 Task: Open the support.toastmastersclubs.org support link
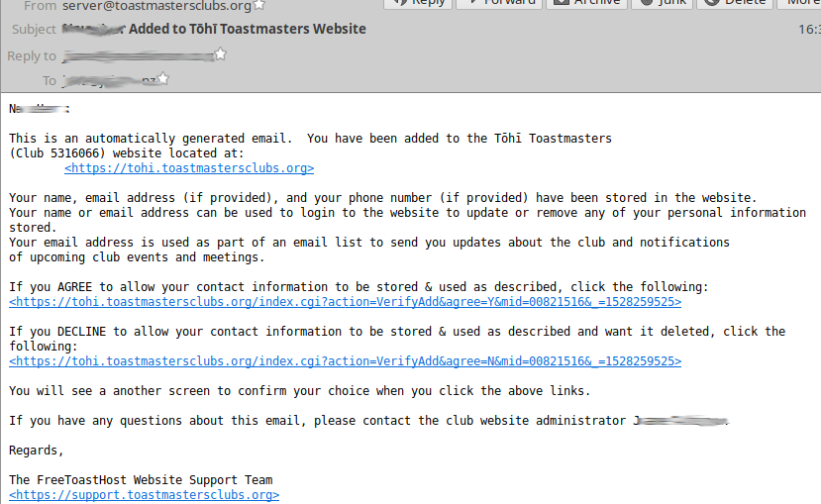click(x=144, y=494)
